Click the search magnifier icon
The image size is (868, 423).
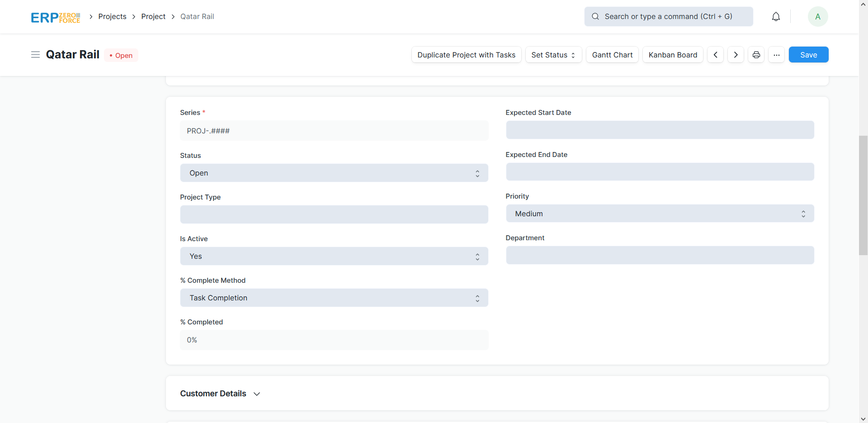pos(595,16)
